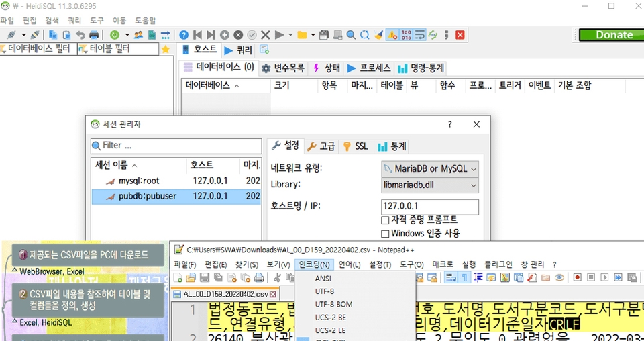Click the session manager help question mark button
This screenshot has width=644, height=341.
pyautogui.click(x=449, y=124)
